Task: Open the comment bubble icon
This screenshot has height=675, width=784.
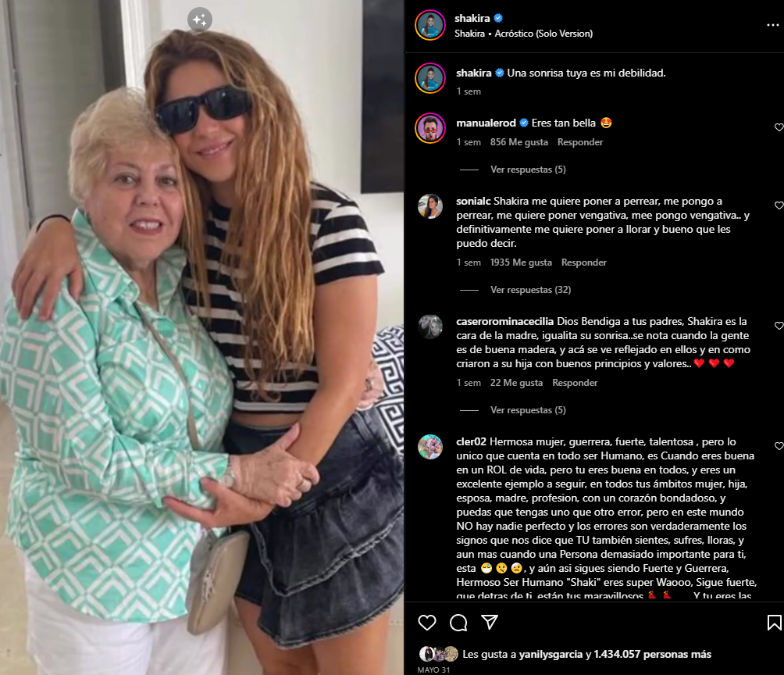Action: (x=458, y=623)
